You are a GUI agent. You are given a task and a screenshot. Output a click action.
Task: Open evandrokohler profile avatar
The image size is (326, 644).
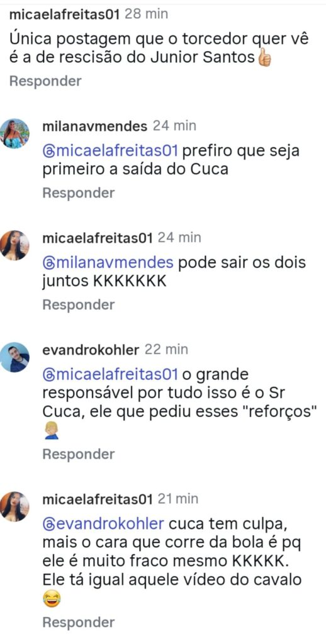click(x=15, y=357)
